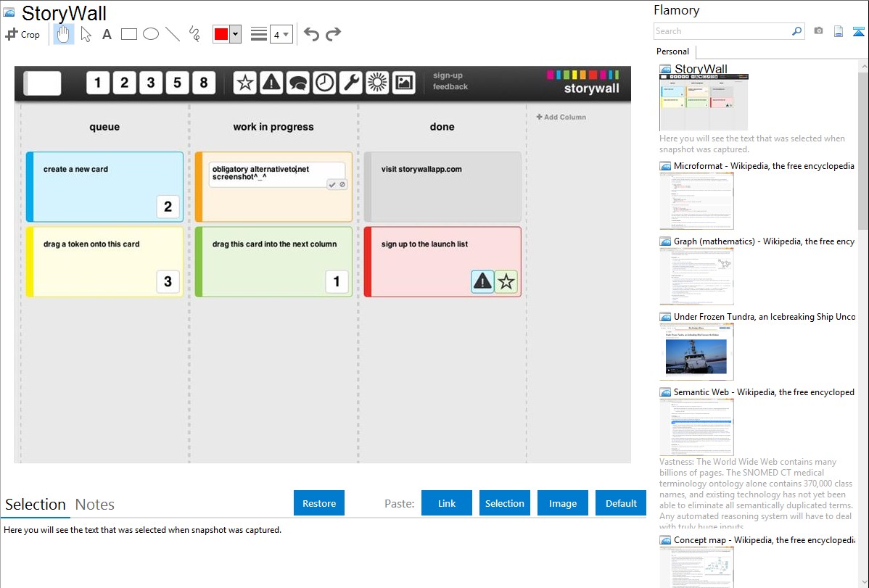Click the Flamory Search field
This screenshot has width=869, height=588.
[x=722, y=31]
